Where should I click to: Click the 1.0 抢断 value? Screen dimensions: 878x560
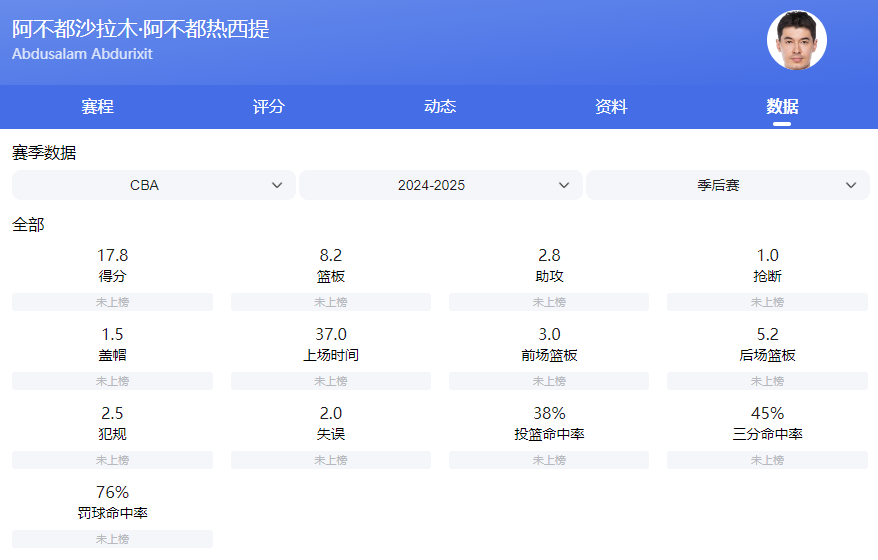(768, 255)
